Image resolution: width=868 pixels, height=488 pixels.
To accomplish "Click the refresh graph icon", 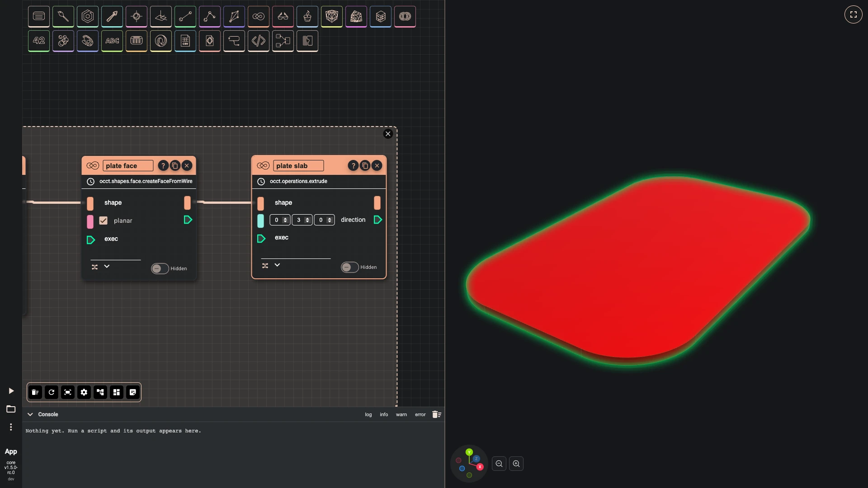I will [52, 392].
